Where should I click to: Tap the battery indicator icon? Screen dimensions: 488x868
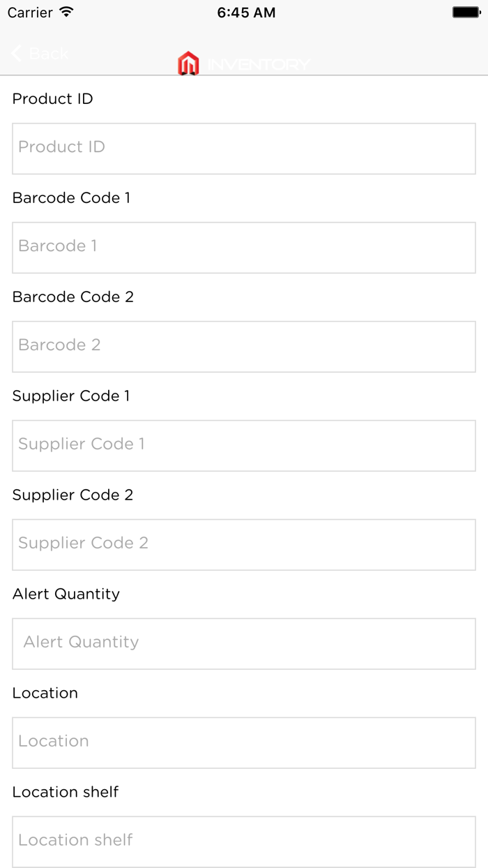coord(466,12)
